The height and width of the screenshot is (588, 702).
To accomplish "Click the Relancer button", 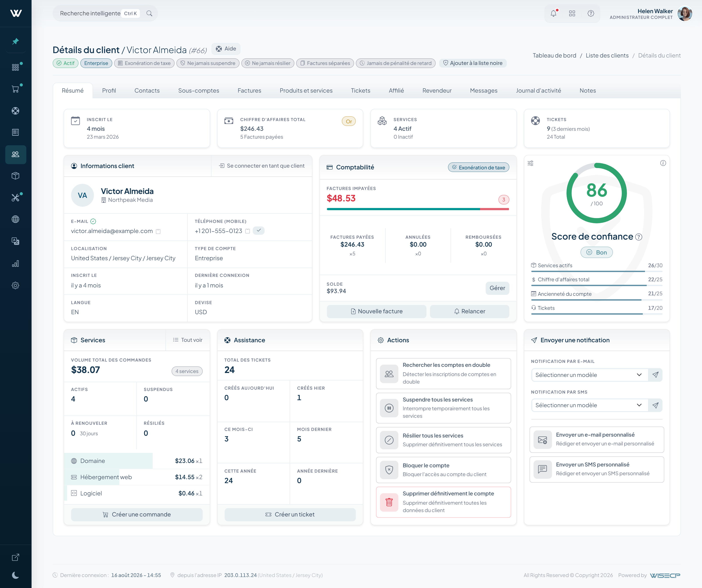I will 469,311.
